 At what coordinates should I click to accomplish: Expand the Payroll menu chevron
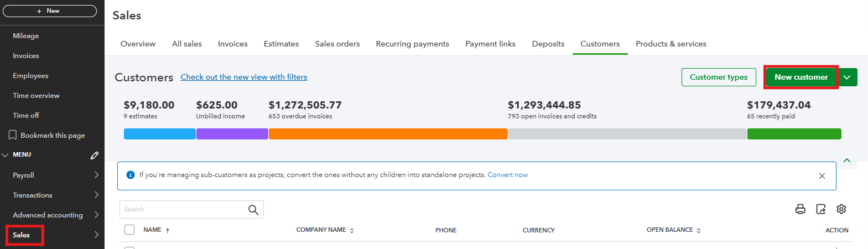click(96, 175)
